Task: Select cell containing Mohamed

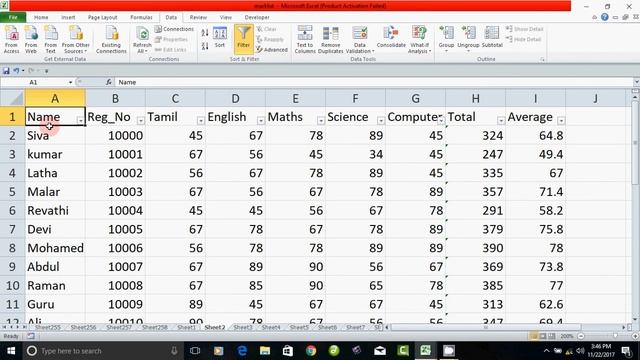Action: [x=55, y=248]
